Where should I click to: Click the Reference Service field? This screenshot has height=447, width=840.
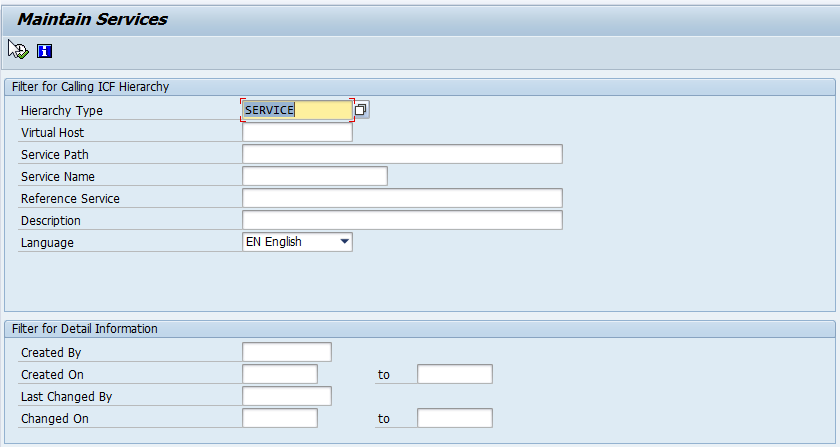pyautogui.click(x=402, y=198)
